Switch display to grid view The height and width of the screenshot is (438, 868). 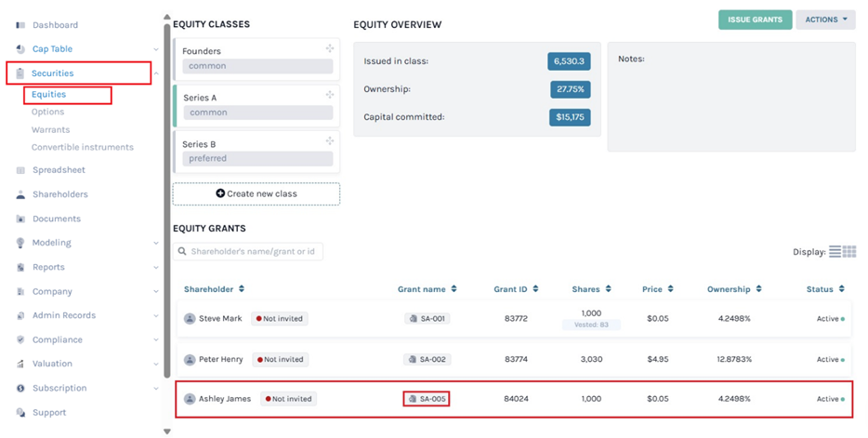[x=849, y=252]
